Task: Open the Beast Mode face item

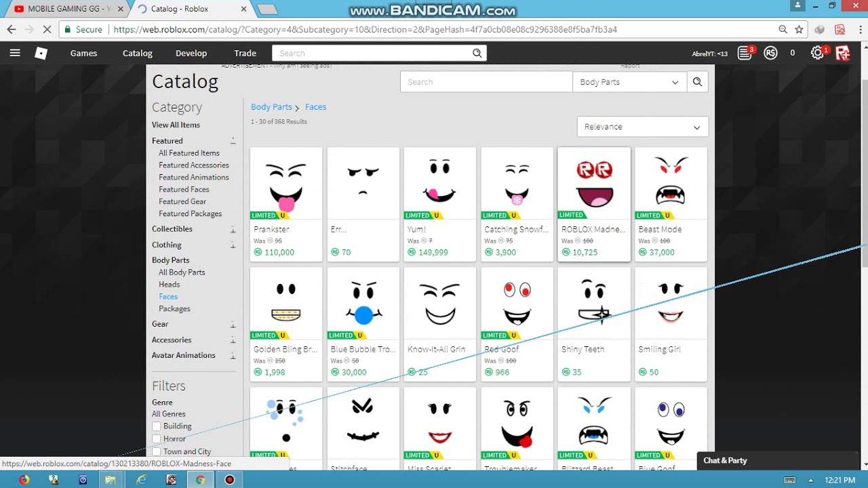Action: pos(671,204)
